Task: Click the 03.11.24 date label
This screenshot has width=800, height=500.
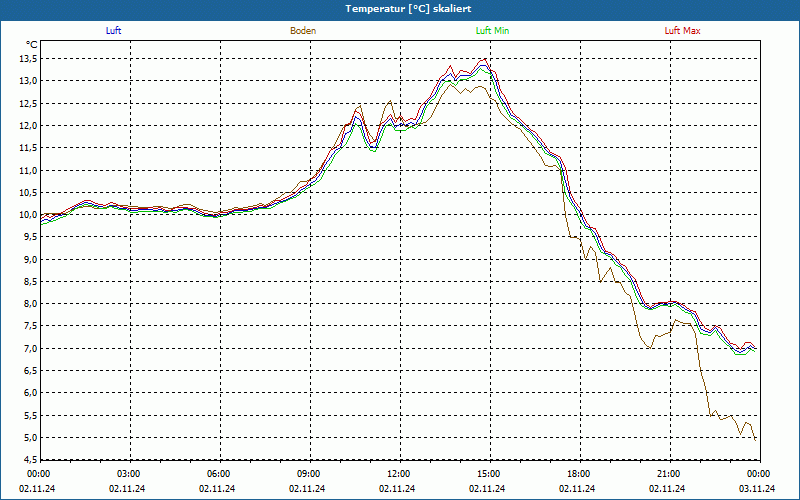Action: pos(757,489)
